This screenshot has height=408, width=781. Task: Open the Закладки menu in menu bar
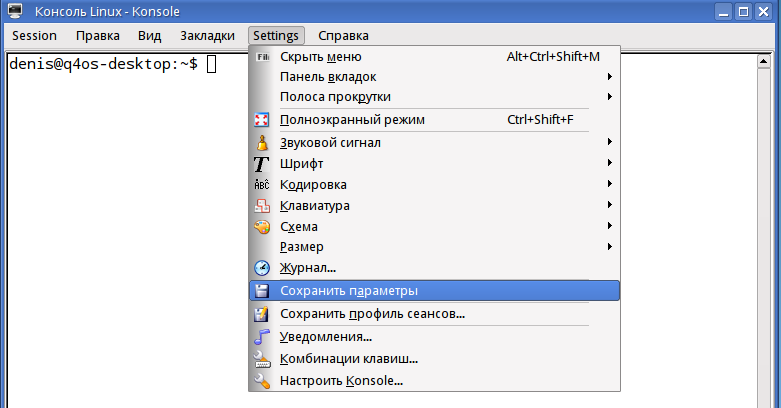207,35
